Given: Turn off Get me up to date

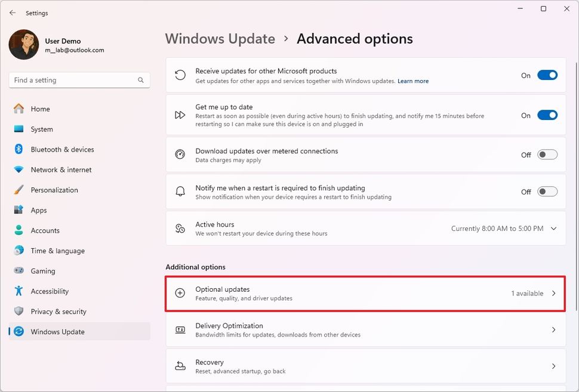Looking at the screenshot, I should tap(547, 115).
